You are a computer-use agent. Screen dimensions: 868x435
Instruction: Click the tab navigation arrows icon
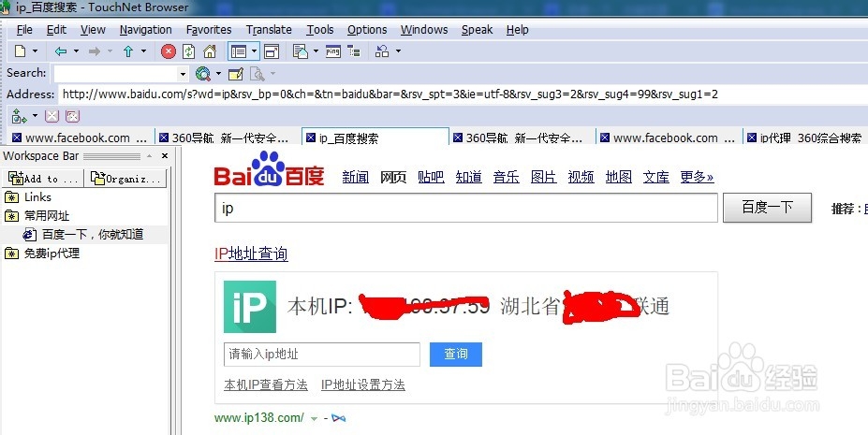point(19,116)
